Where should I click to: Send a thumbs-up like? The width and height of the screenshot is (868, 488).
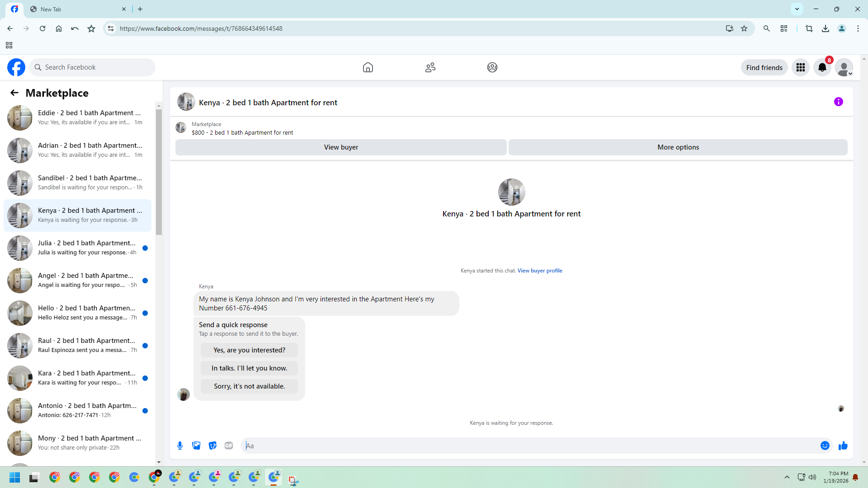click(843, 446)
